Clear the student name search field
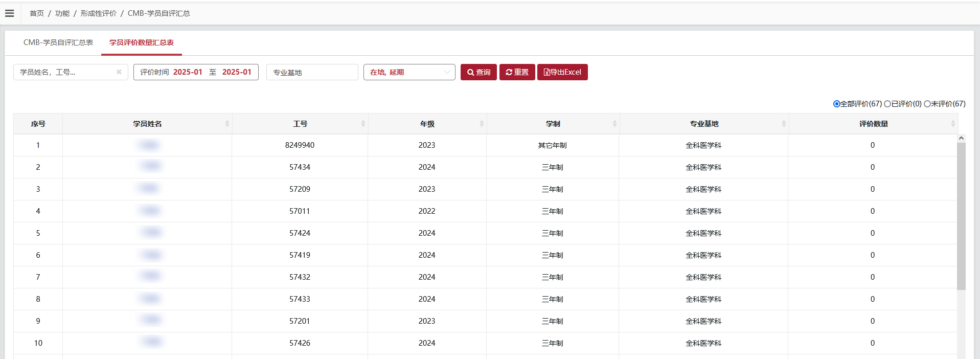This screenshot has height=359, width=980. (119, 72)
